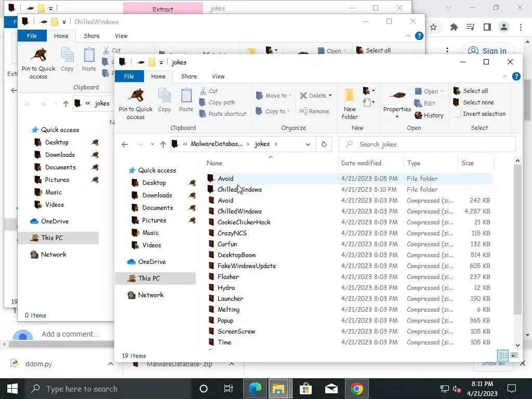Open Share tab in ChilledWindows window
The height and width of the screenshot is (399, 532).
point(91,36)
